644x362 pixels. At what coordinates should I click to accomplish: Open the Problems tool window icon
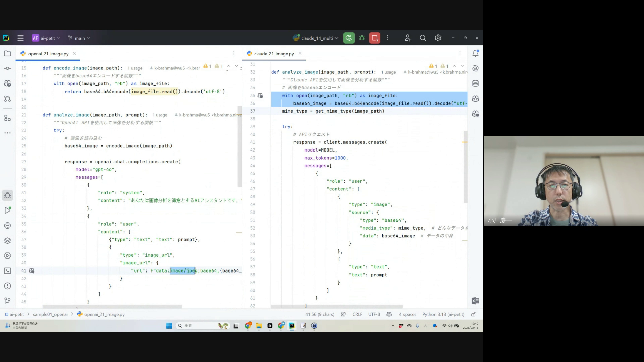coord(7,286)
